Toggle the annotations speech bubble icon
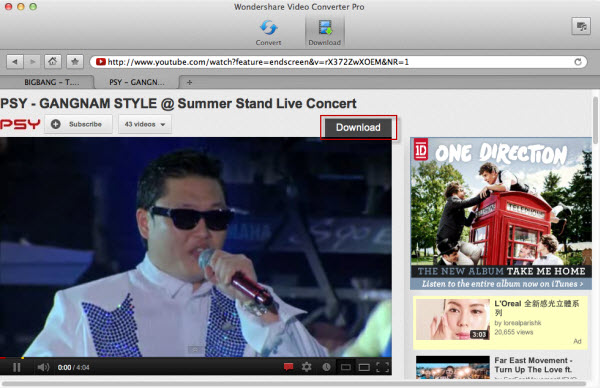600x388 pixels. coord(289,367)
